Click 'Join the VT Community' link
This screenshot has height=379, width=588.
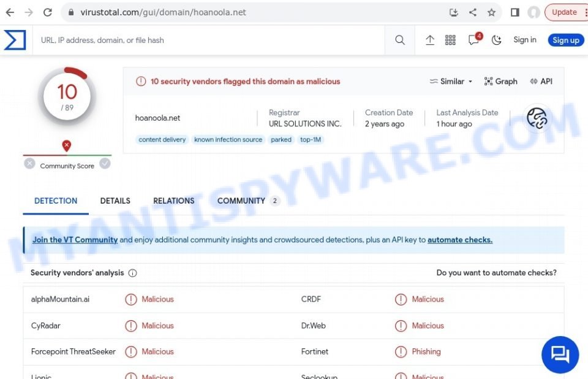[75, 240]
